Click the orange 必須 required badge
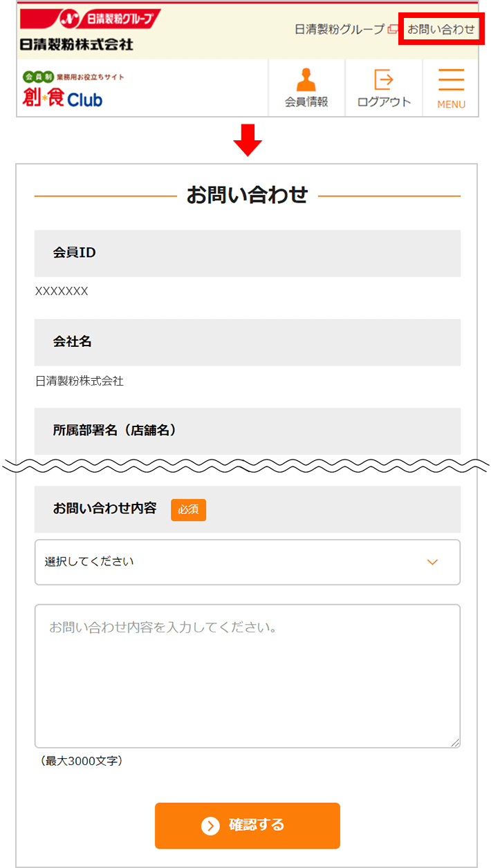Image resolution: width=491 pixels, height=868 pixels. click(x=188, y=509)
